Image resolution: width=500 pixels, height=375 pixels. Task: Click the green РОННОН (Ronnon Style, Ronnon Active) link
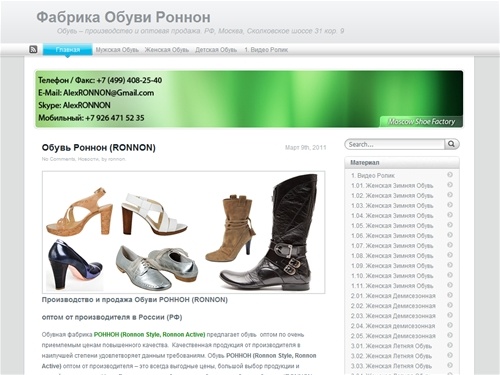click(149, 334)
